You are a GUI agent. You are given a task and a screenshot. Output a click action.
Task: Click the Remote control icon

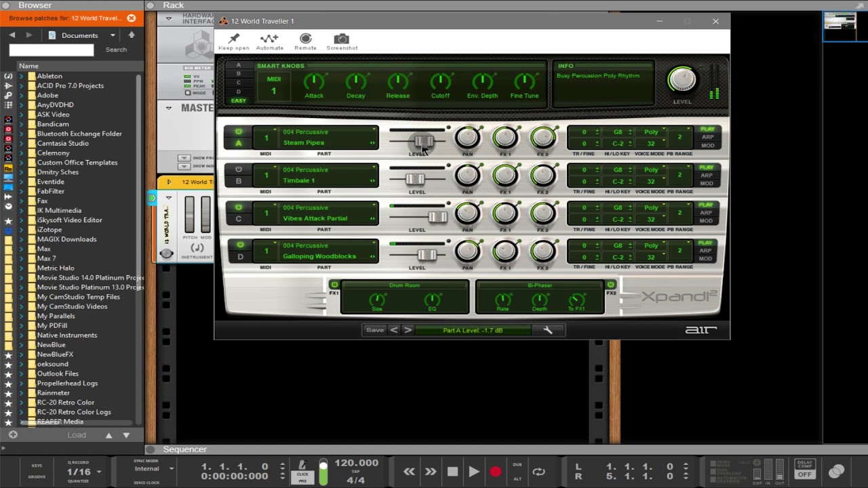click(305, 39)
